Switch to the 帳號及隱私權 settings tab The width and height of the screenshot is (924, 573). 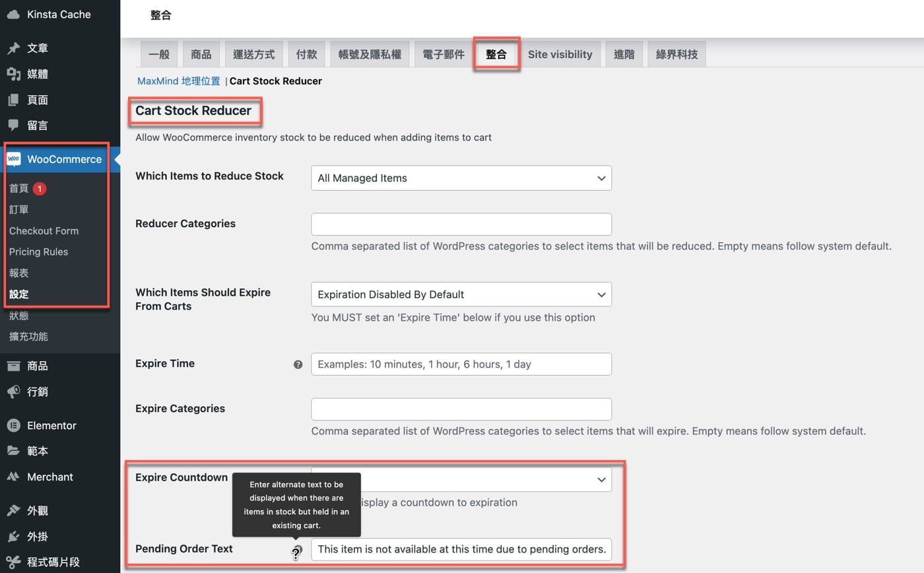click(370, 54)
